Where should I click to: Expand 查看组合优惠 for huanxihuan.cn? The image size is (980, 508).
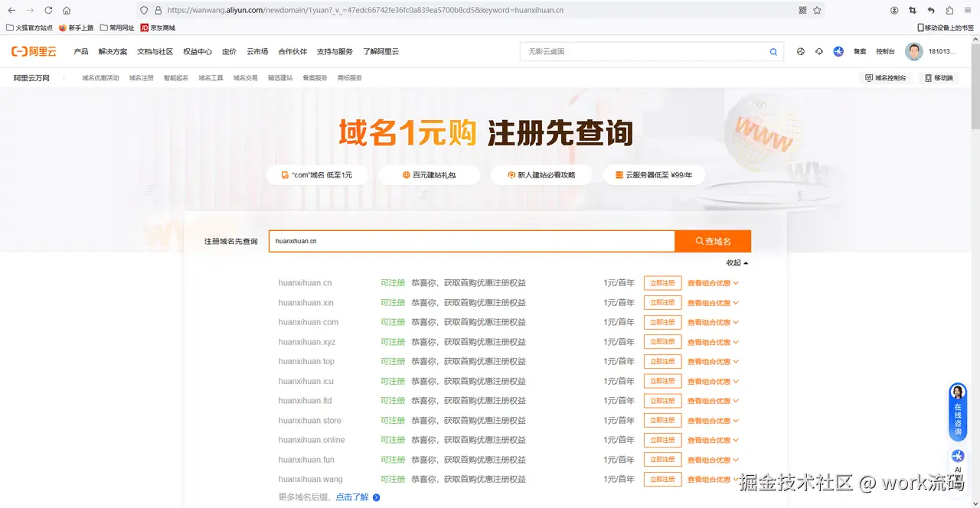[x=709, y=282]
